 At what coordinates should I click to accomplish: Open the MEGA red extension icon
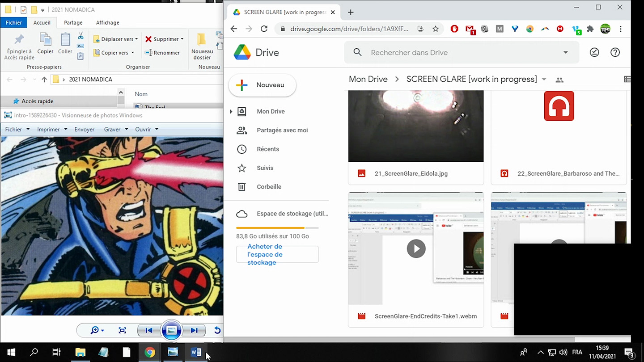coord(560,29)
